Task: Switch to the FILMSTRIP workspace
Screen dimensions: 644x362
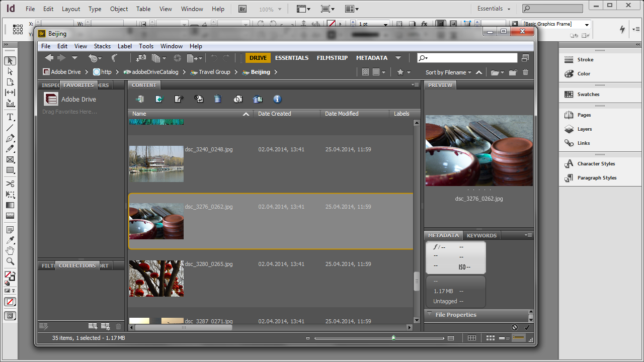Action: coord(332,58)
